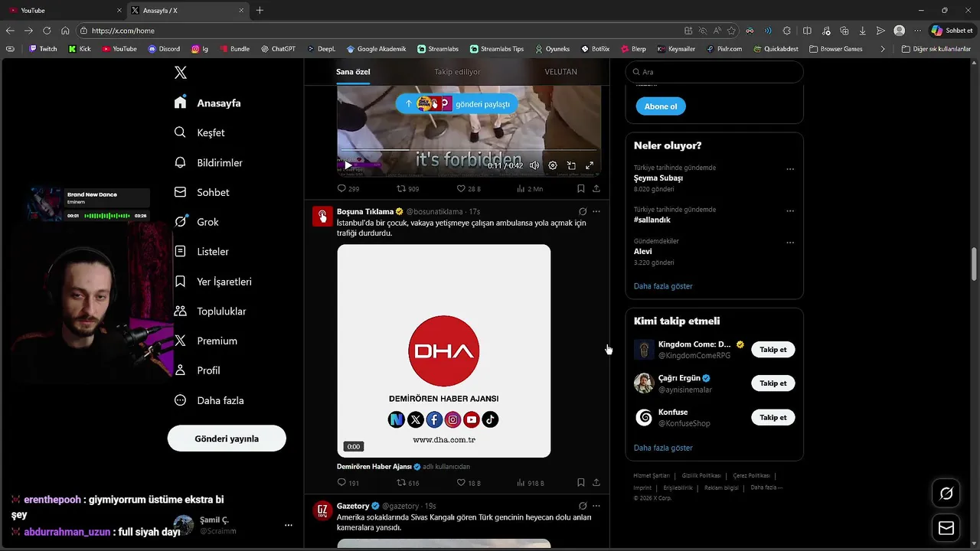The width and height of the screenshot is (980, 551).
Task: Mute the top post video
Action: click(x=534, y=165)
